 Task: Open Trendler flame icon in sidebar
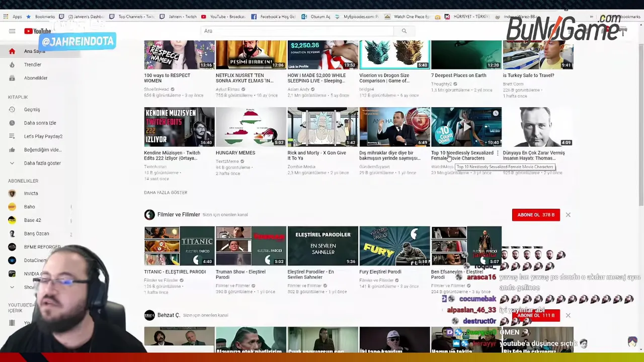click(x=12, y=64)
